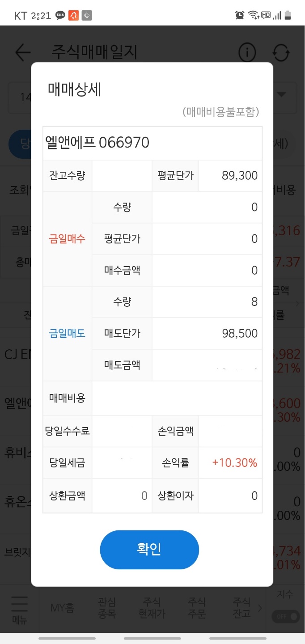
Task: Expand the account dropdown arrow
Action: point(281,94)
